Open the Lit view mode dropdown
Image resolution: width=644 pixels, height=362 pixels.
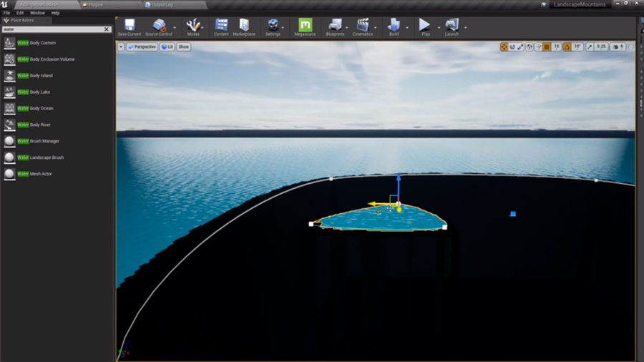coord(167,47)
